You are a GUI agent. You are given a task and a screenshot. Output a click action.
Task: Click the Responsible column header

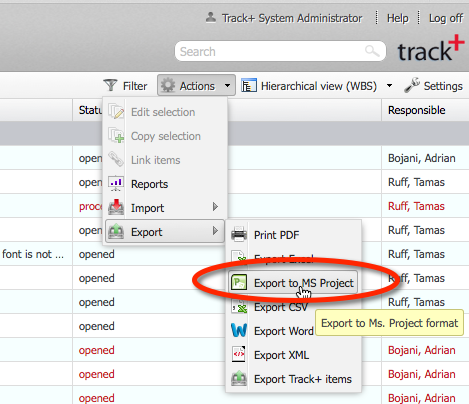coord(425,110)
